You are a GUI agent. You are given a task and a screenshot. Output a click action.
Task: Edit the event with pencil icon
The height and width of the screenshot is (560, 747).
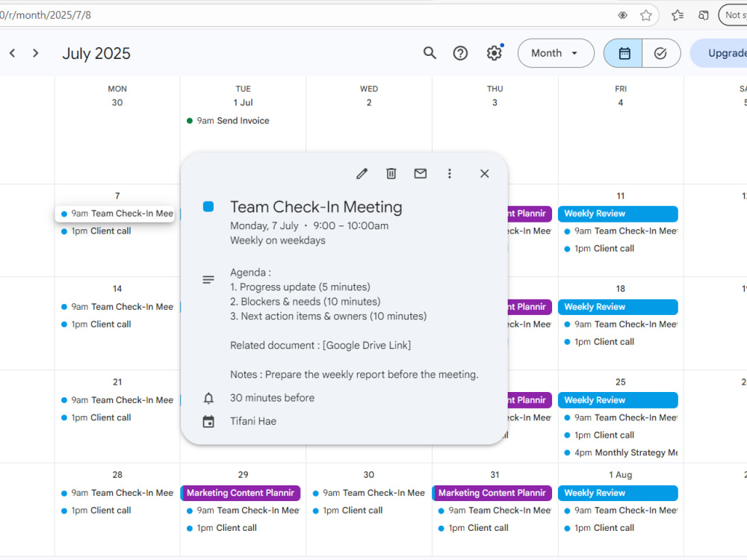click(362, 174)
